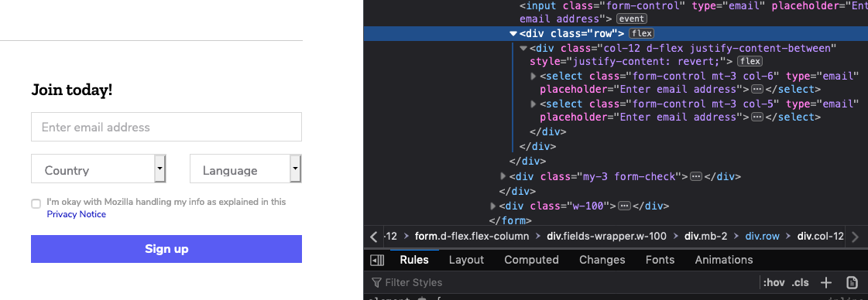Toggle the :hov pseudo-class panel
This screenshot has width=868, height=300.
tap(774, 282)
